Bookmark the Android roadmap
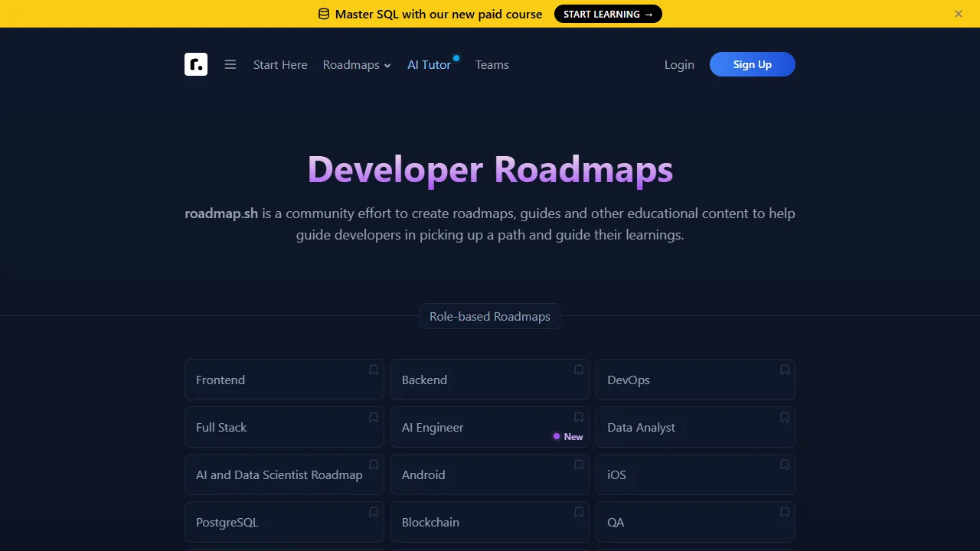 579,465
